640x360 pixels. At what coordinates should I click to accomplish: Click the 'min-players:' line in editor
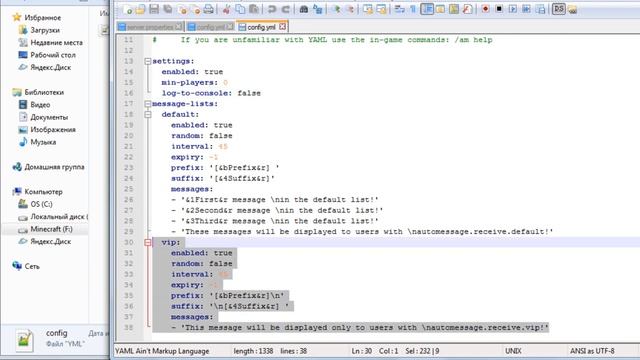pos(195,82)
